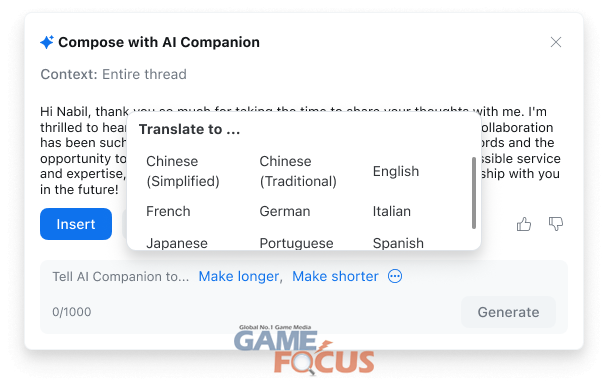The height and width of the screenshot is (386, 608).
Task: Select Portuguese translation option
Action: [296, 243]
